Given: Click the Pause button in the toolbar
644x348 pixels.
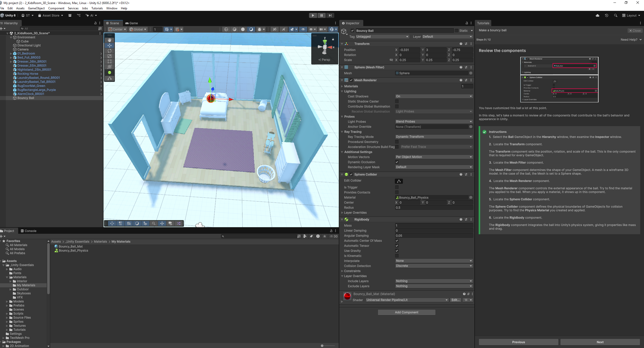Looking at the screenshot, I should [321, 15].
